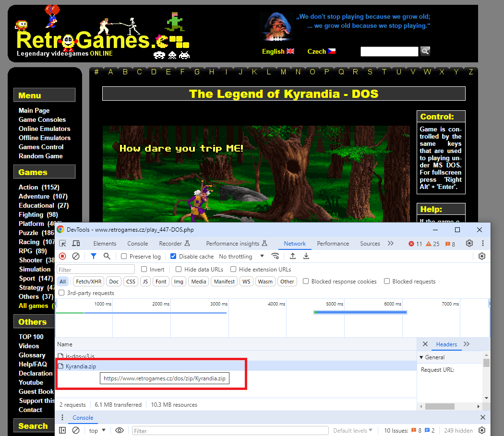Stop recording network log

(x=62, y=256)
